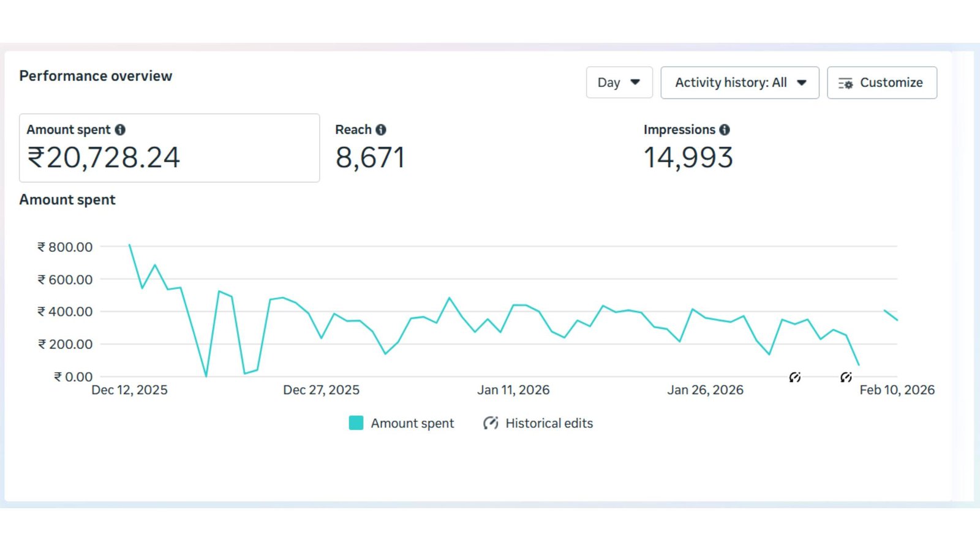This screenshot has height=551, width=980.
Task: Click the Jan 11, 2026 axis label
Action: (x=513, y=390)
